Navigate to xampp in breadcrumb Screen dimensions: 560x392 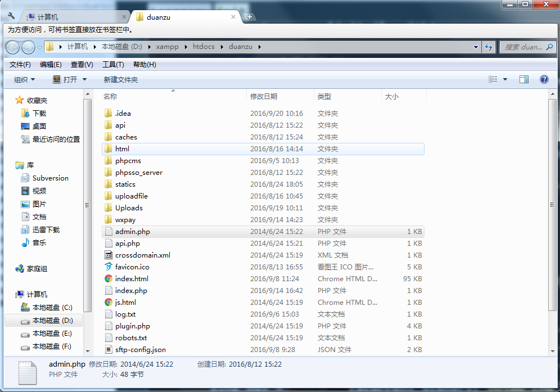click(x=167, y=47)
